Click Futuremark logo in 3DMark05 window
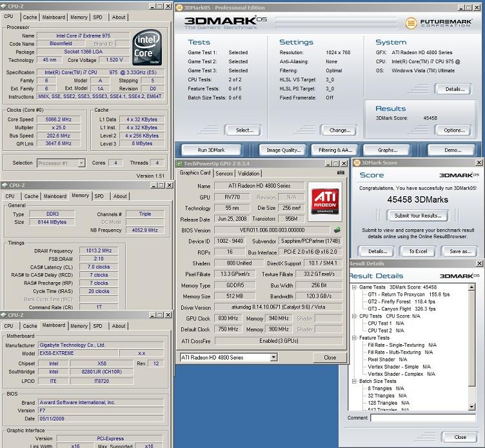The width and height of the screenshot is (485, 448). 439,23
